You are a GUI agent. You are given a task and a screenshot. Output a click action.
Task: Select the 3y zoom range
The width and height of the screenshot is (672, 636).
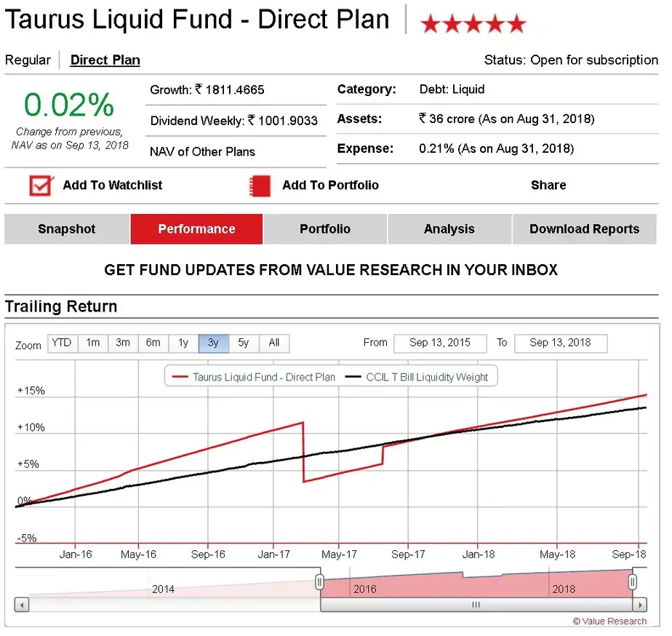coord(214,343)
